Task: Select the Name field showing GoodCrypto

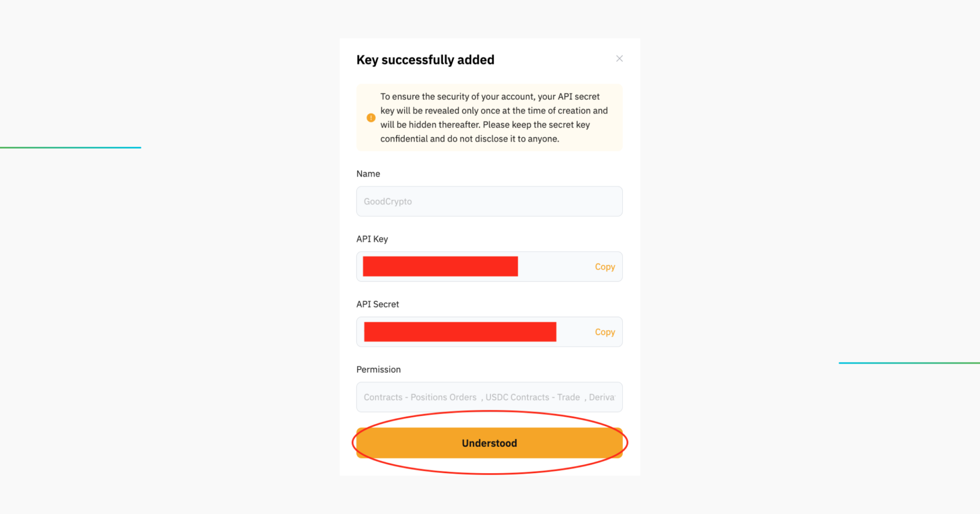Action: pyautogui.click(x=488, y=201)
